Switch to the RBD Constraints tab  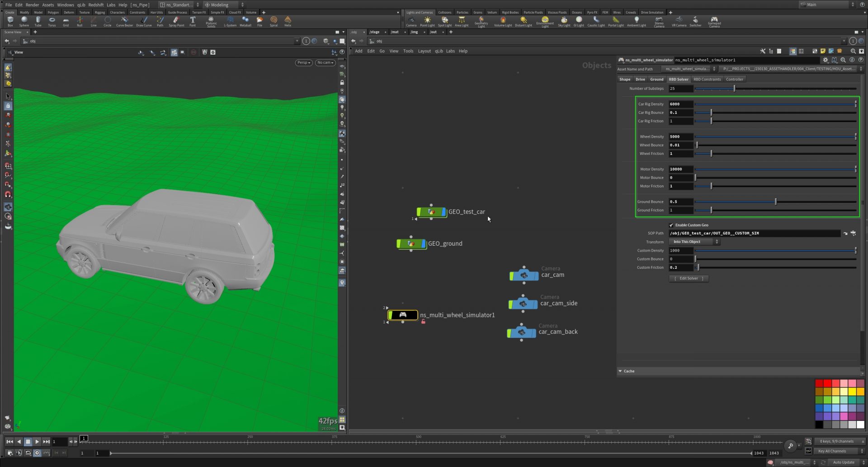coord(707,79)
